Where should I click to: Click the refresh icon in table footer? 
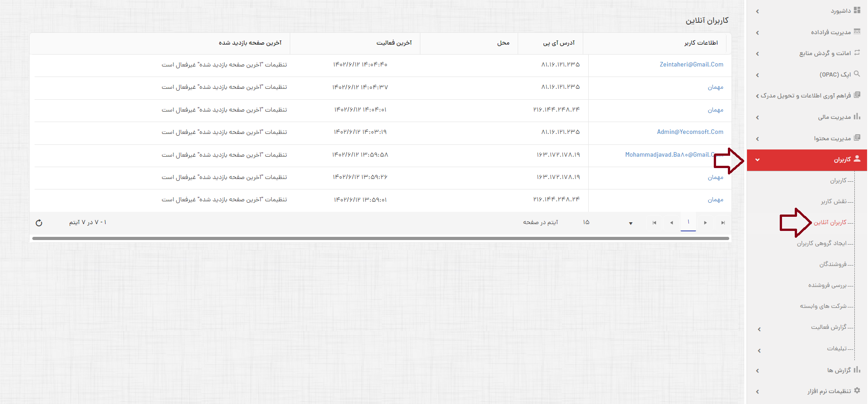click(39, 223)
